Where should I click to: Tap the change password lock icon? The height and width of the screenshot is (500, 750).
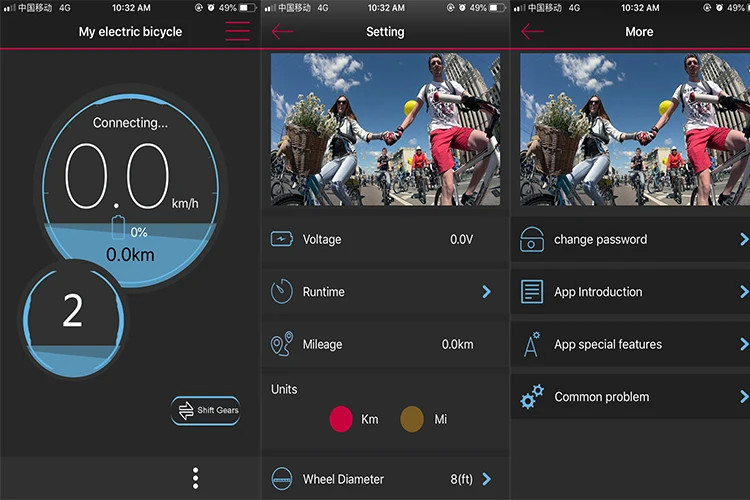tap(531, 239)
